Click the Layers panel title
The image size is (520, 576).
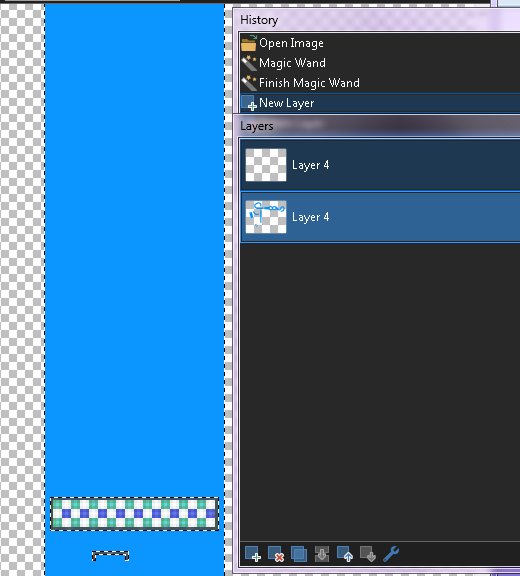tap(257, 126)
